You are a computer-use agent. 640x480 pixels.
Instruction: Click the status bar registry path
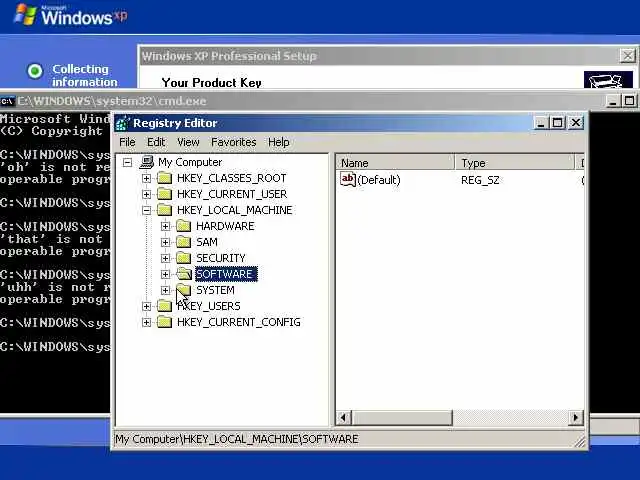click(x=237, y=439)
